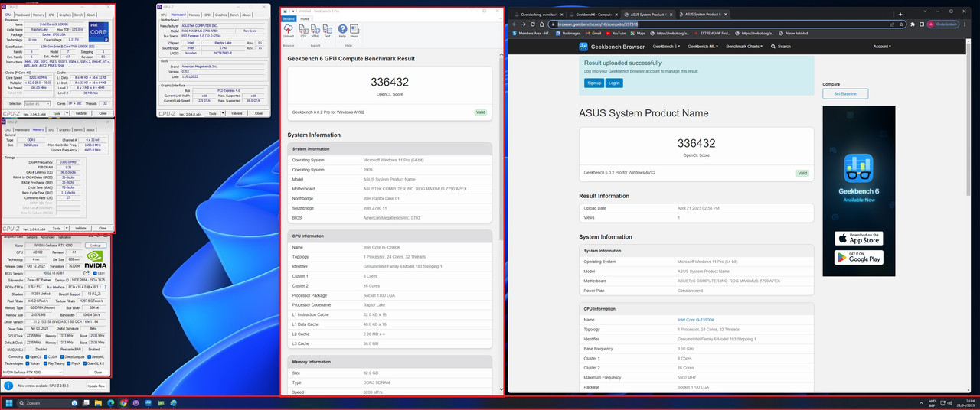Expand the Benchmark Charts dropdown
Image resolution: width=980 pixels, height=410 pixels.
pos(745,47)
